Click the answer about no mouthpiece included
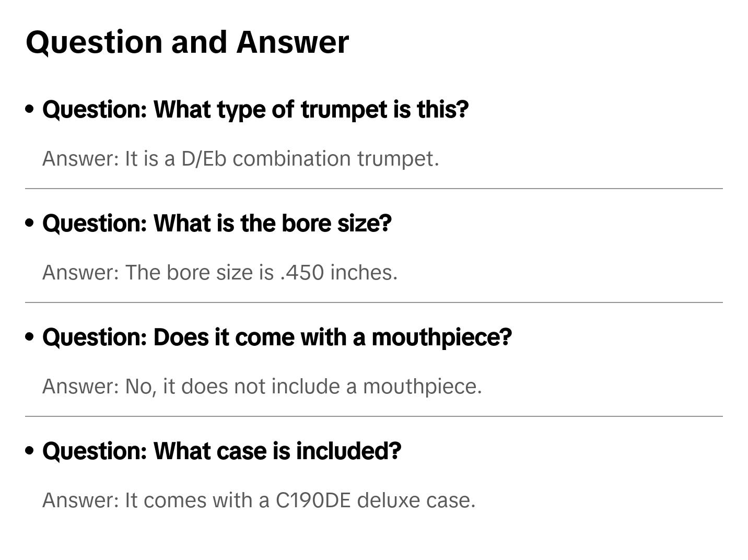The image size is (748, 560). [262, 387]
